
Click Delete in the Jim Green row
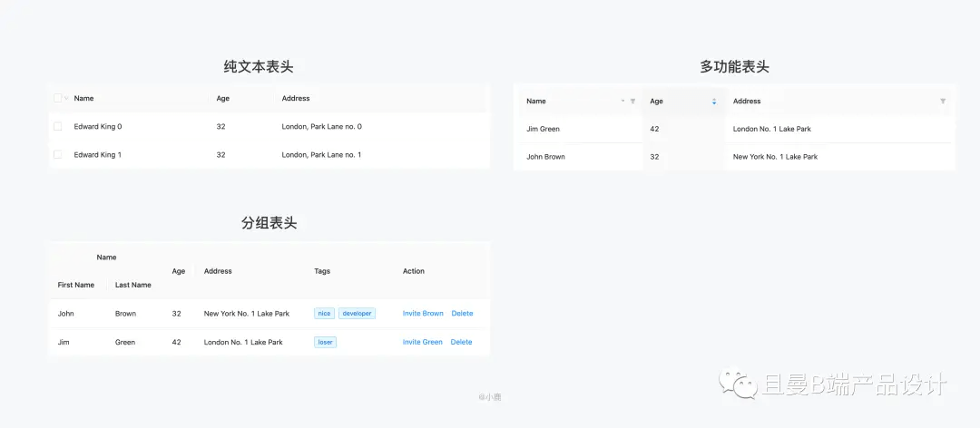tap(461, 343)
